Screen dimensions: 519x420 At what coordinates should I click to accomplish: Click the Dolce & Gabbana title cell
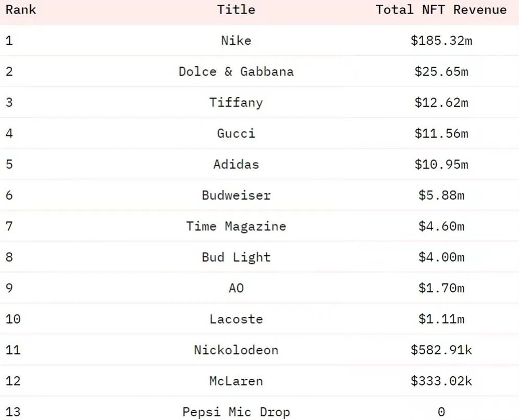[236, 71]
